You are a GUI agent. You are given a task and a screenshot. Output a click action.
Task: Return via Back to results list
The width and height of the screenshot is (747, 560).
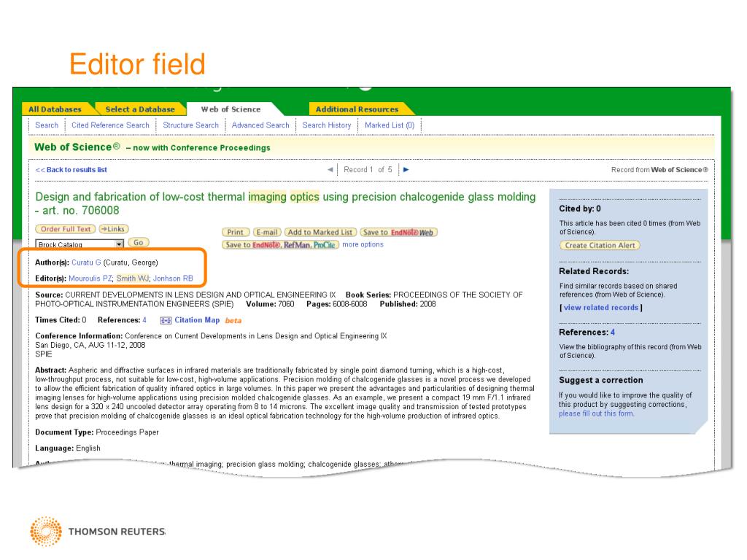click(x=71, y=169)
